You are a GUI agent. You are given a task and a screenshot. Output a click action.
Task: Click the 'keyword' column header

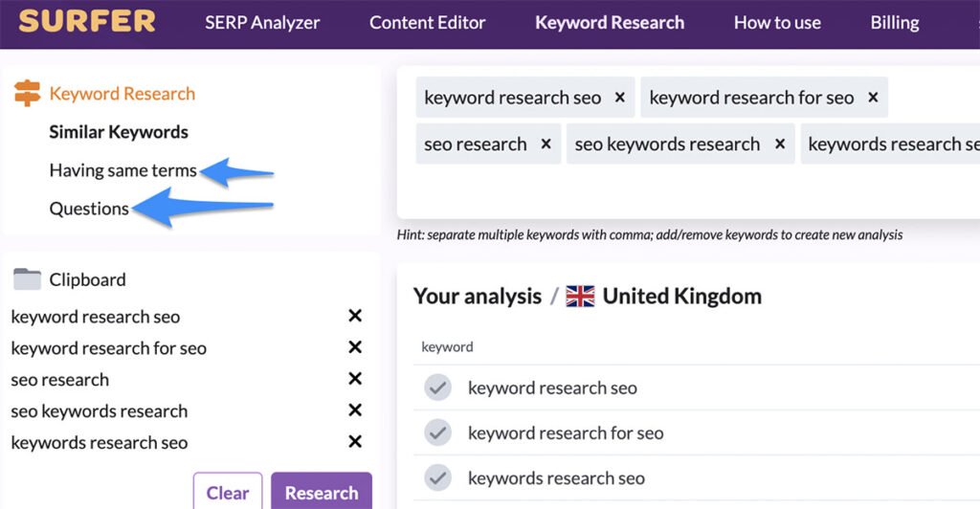(x=448, y=347)
